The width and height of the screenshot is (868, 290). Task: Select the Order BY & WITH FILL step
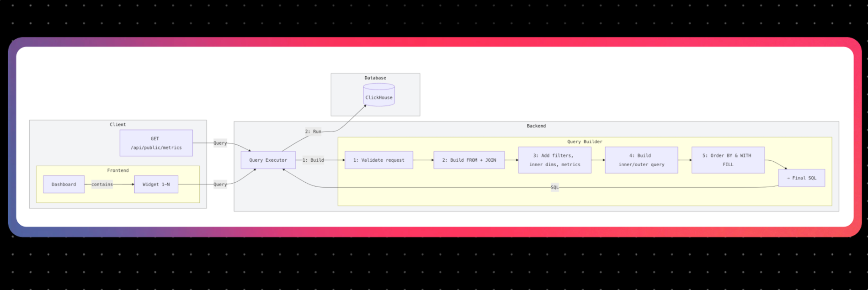pos(728,160)
